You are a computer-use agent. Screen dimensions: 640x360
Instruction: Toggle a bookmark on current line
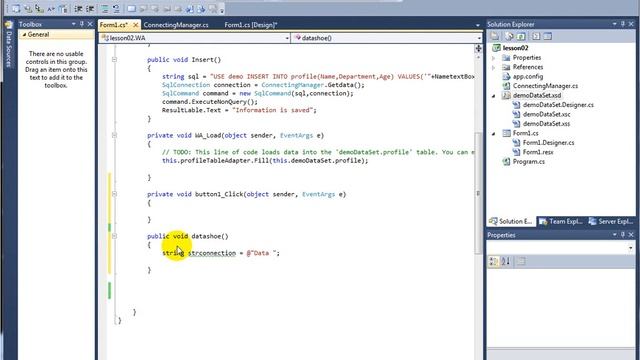point(131,9)
